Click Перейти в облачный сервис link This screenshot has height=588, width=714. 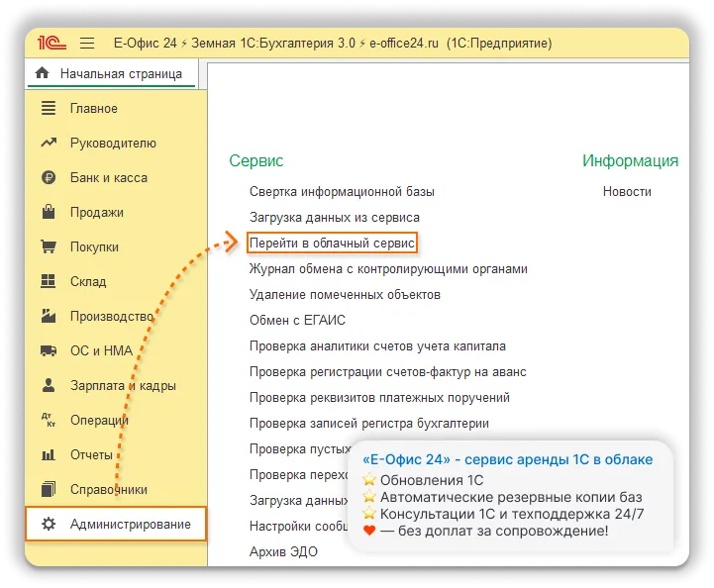(x=333, y=243)
